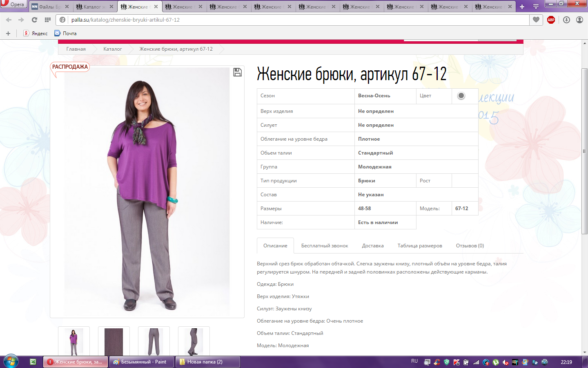Open a new browser tab with plus
Image resolution: width=588 pixels, height=368 pixels.
point(522,7)
